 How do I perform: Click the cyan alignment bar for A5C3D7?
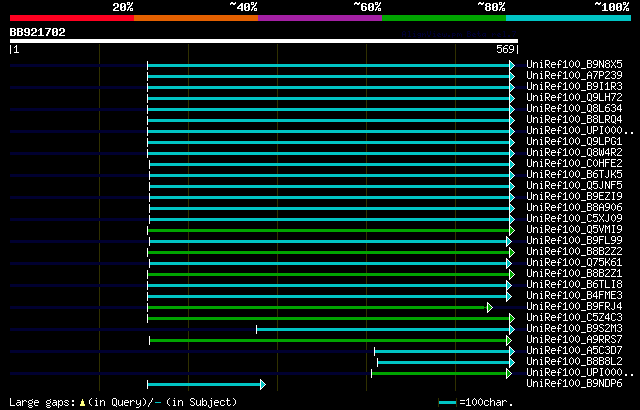click(442, 352)
